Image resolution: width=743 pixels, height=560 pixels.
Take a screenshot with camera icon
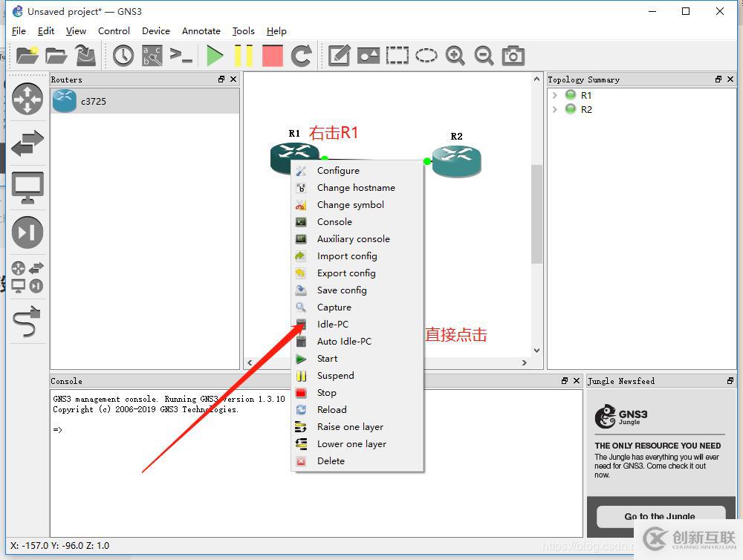tap(513, 56)
